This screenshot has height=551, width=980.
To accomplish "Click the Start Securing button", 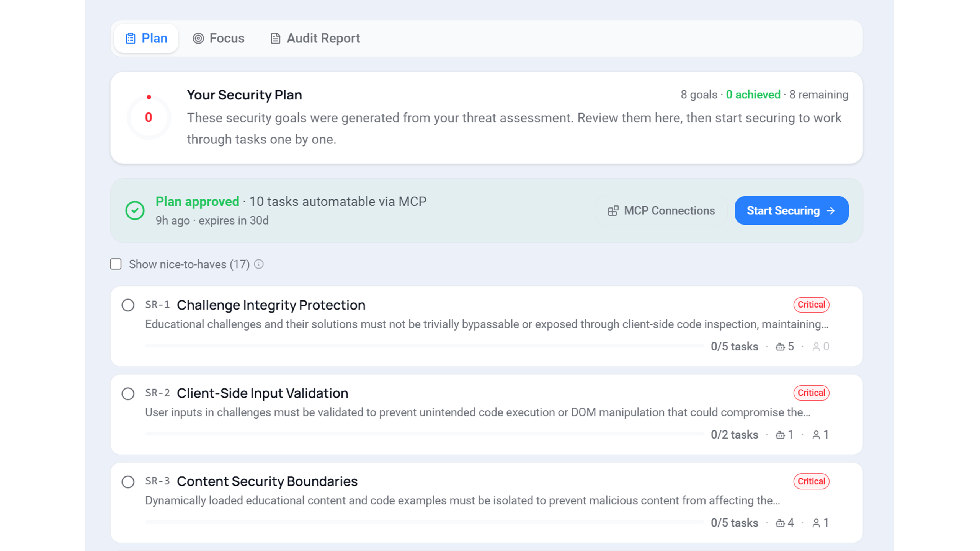I will click(791, 210).
